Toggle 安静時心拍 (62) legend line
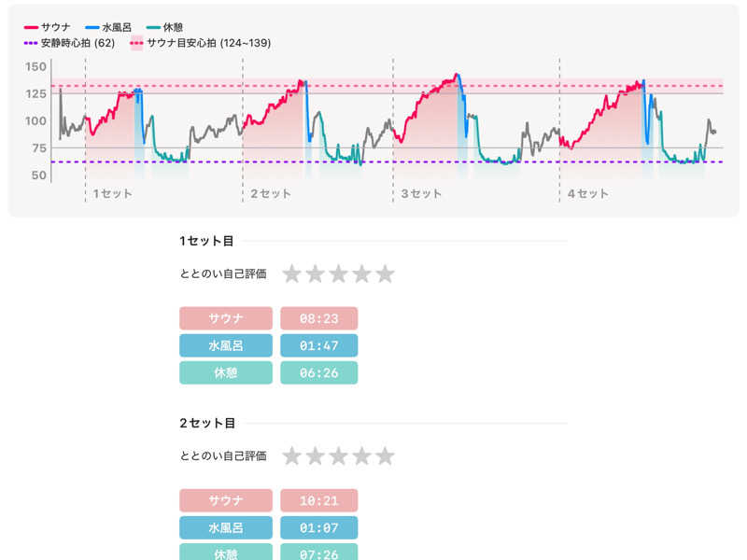The image size is (747, 560). 70,43
